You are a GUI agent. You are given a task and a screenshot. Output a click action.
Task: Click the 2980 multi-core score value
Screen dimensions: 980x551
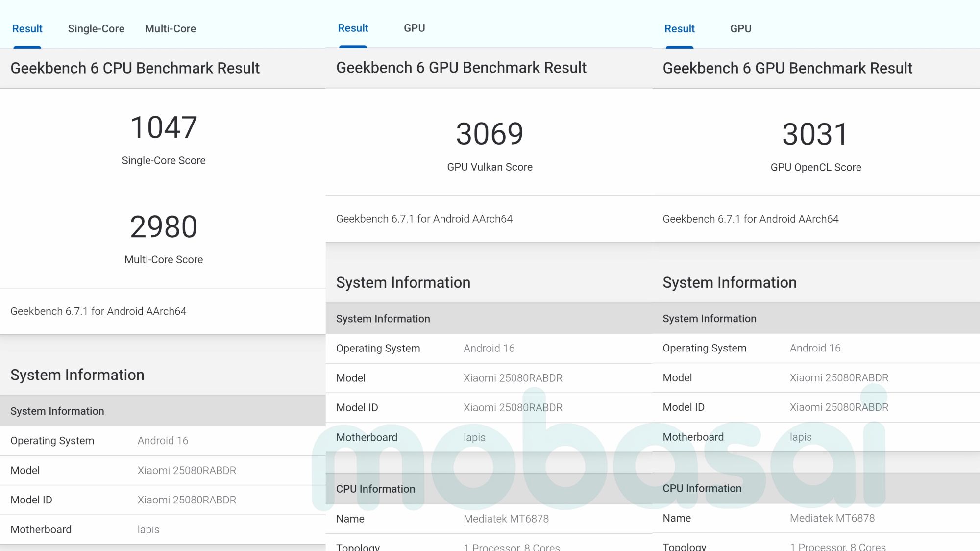(x=164, y=227)
